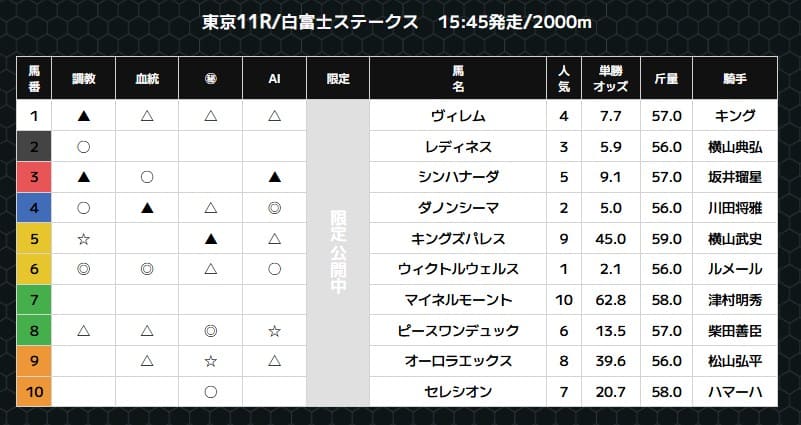Viewport: 801px width, 425px height.
Task: Click the black triangle 血統 mark for ダノンシーマ
Action: click(x=146, y=208)
